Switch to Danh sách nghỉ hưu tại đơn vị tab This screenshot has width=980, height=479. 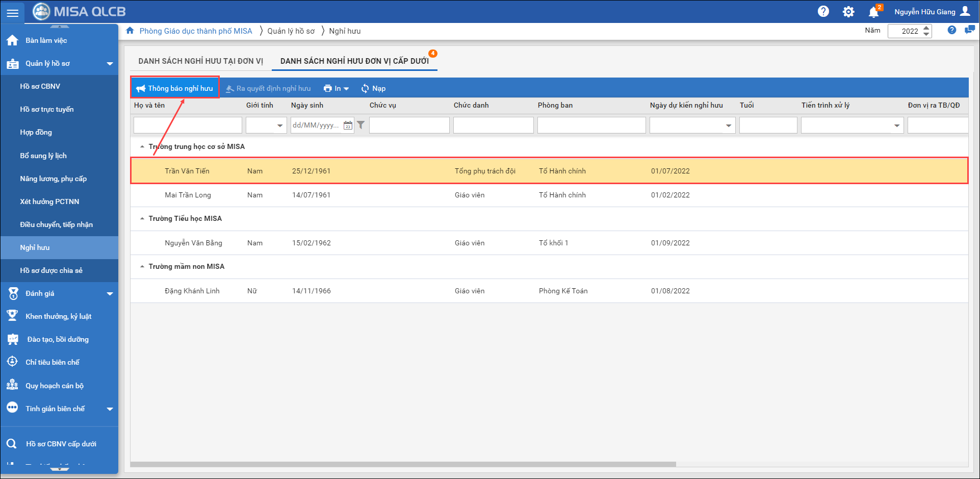click(x=200, y=61)
